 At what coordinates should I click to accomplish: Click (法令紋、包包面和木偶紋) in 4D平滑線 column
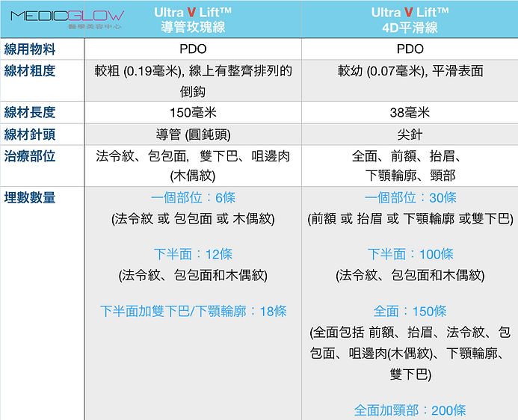tap(410, 275)
